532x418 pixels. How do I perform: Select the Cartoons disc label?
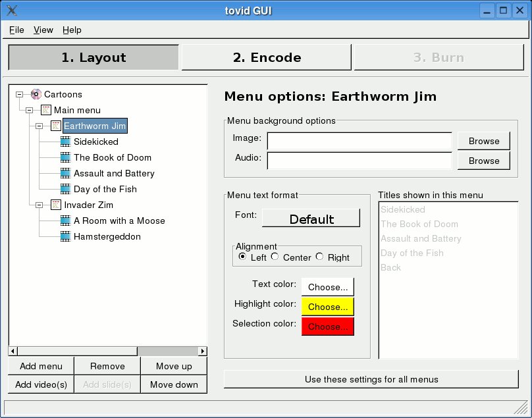coord(63,94)
